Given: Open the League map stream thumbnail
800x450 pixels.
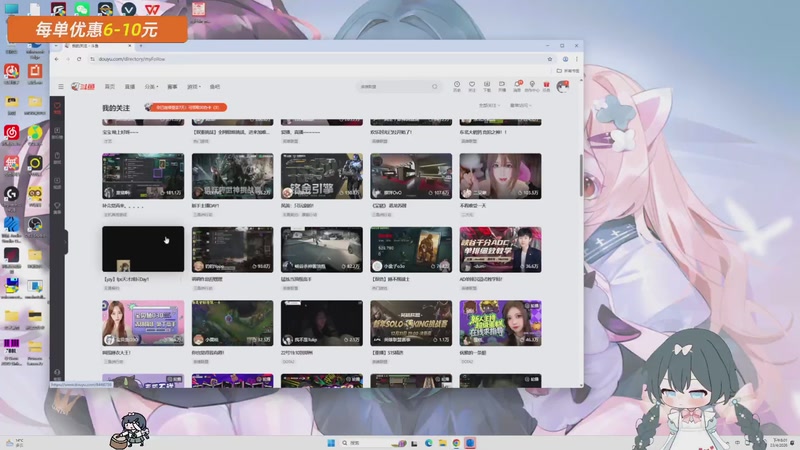Looking at the screenshot, I should 232,323.
